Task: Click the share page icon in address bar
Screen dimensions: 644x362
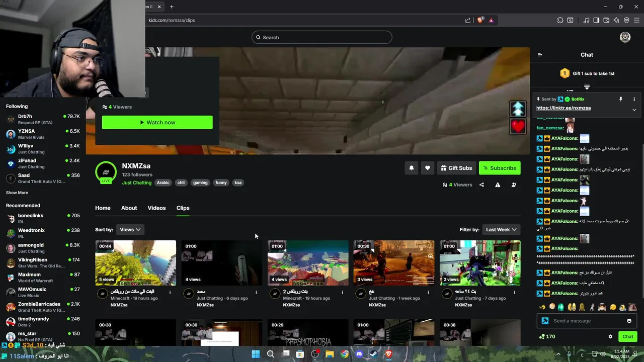Action: [468, 20]
